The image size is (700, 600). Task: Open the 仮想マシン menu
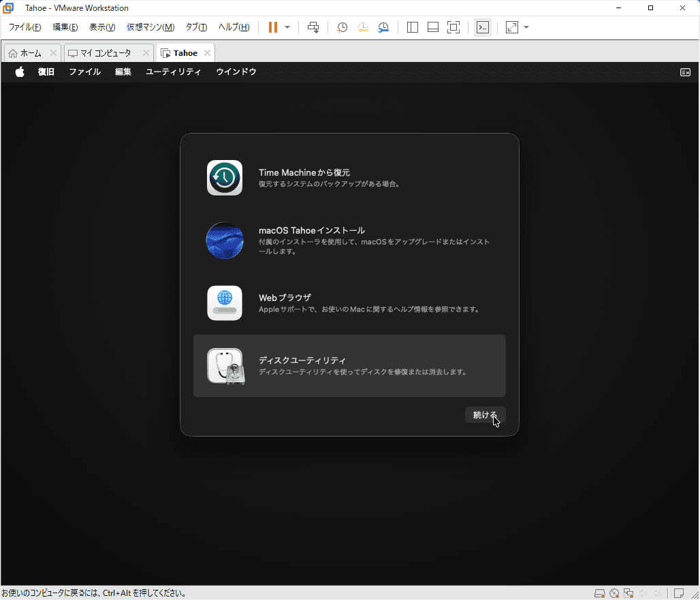(x=150, y=27)
